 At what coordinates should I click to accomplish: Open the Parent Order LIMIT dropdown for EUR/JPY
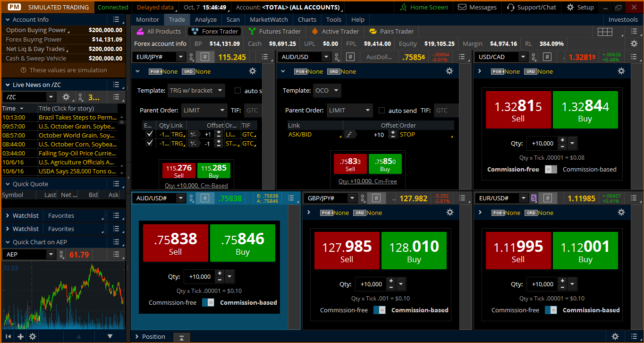pyautogui.click(x=204, y=110)
